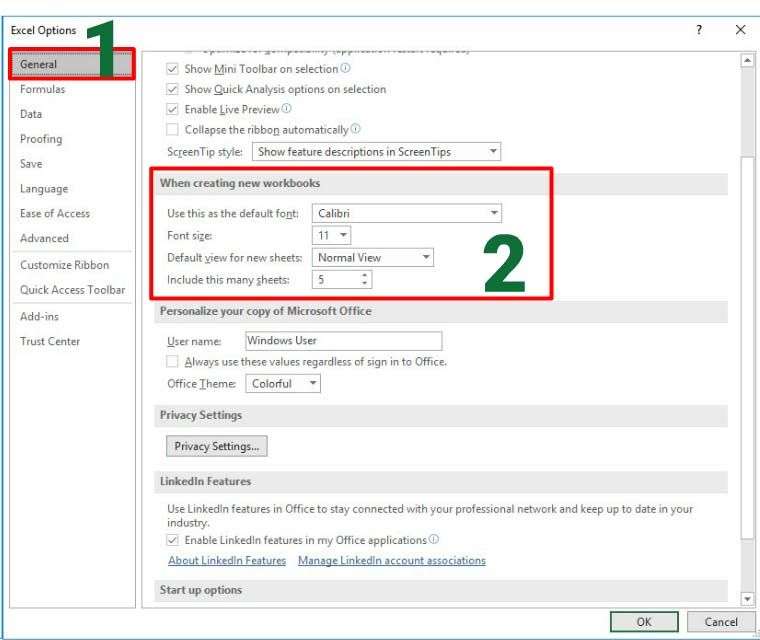The image size is (760, 640).
Task: Select the Customize Ribbon category
Action: (72, 265)
